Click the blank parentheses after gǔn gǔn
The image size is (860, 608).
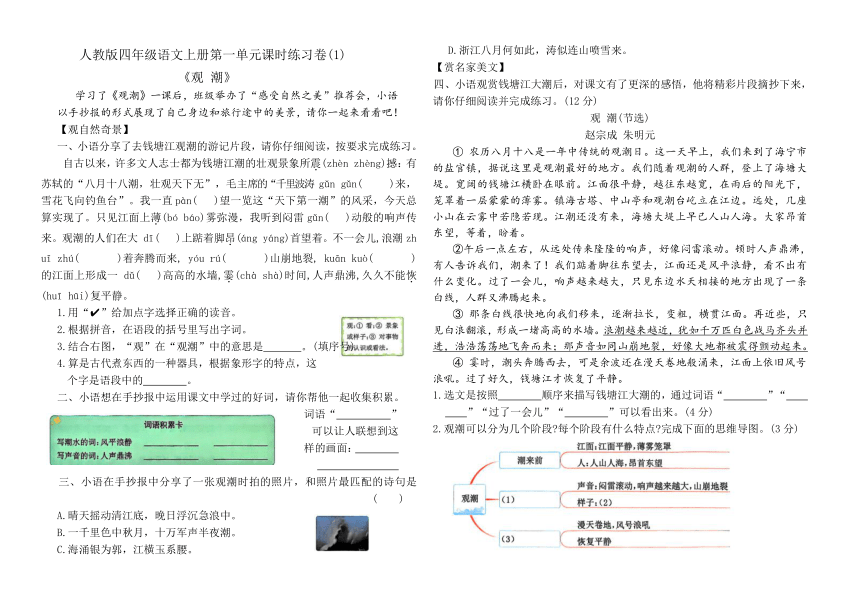click(x=376, y=184)
